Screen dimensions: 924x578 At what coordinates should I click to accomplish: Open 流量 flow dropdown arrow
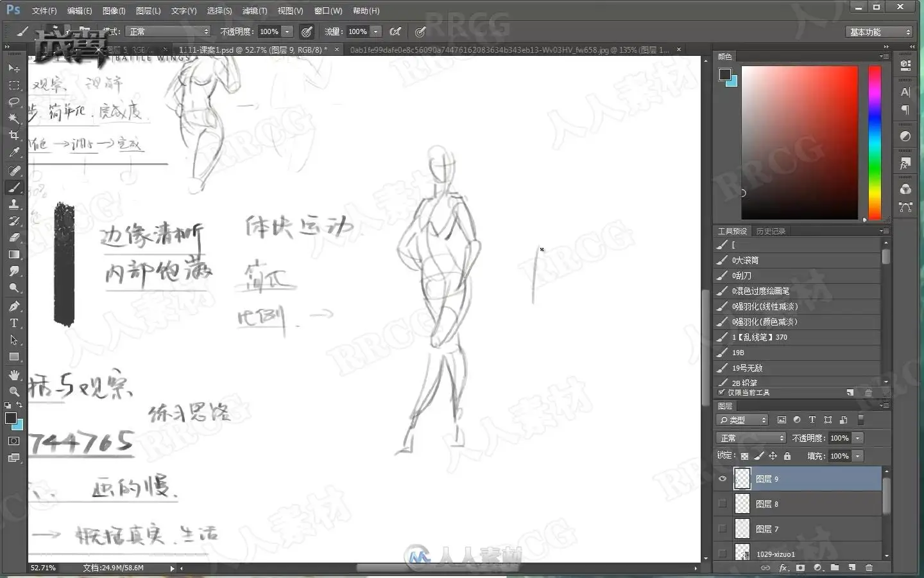(376, 31)
